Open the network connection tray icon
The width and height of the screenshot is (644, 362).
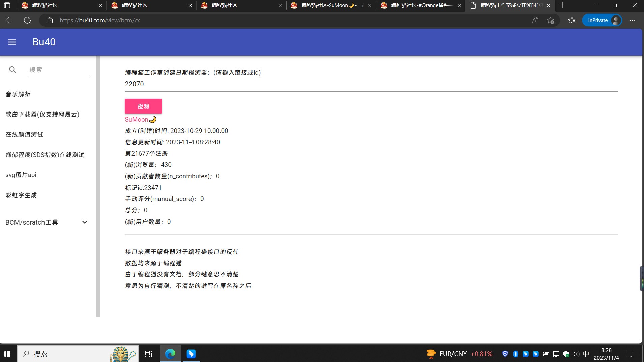tap(556, 354)
